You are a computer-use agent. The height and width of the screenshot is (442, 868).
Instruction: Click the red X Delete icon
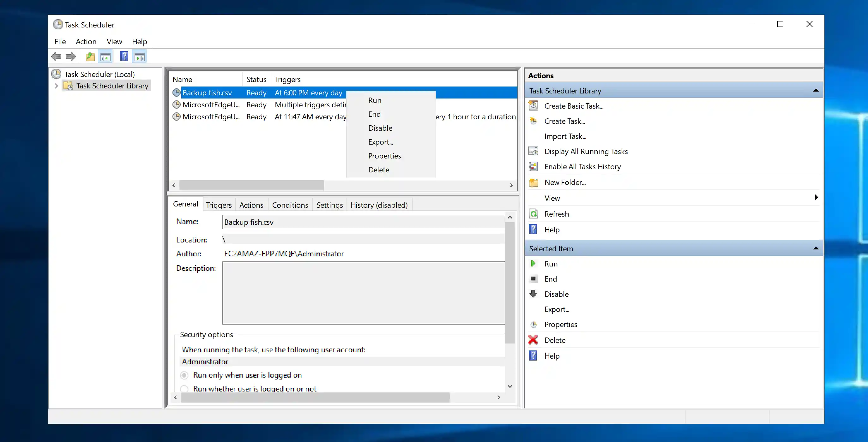(533, 340)
